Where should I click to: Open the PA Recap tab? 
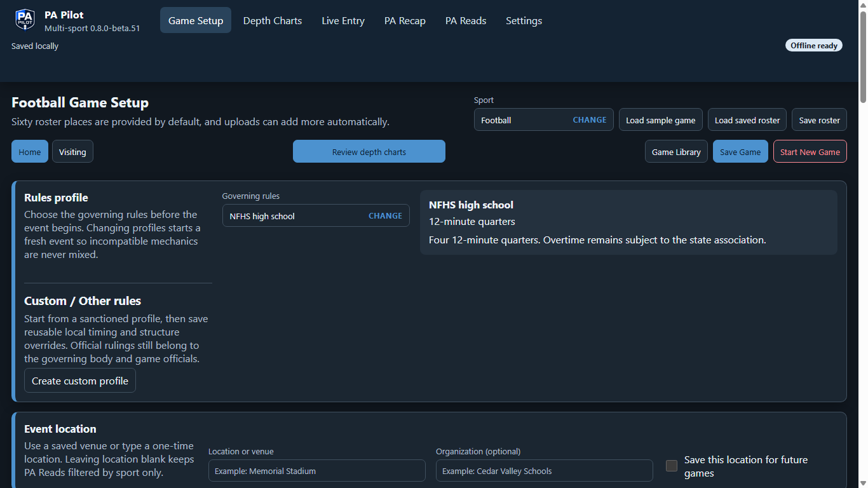pyautogui.click(x=405, y=20)
